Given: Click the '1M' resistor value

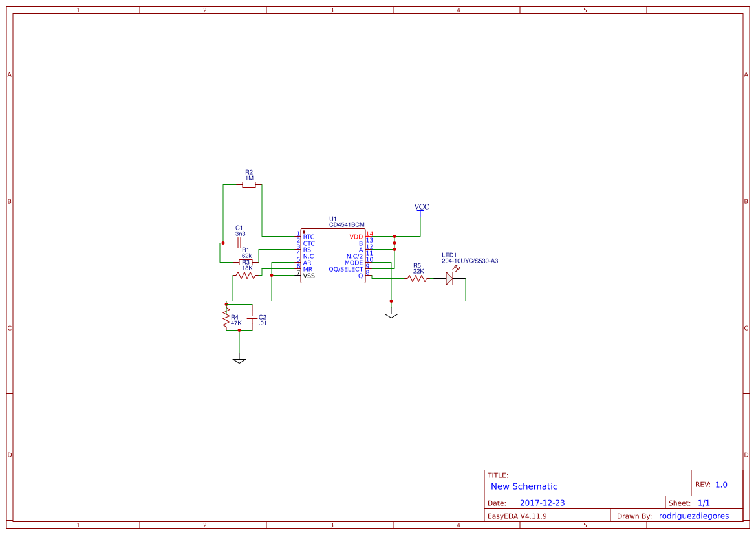Looking at the screenshot, I should click(x=249, y=178).
